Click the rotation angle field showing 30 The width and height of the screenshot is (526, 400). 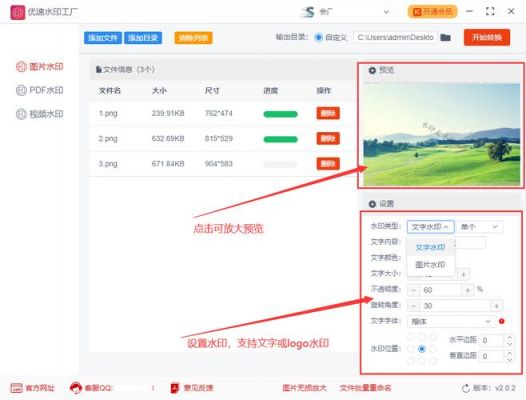(x=455, y=306)
